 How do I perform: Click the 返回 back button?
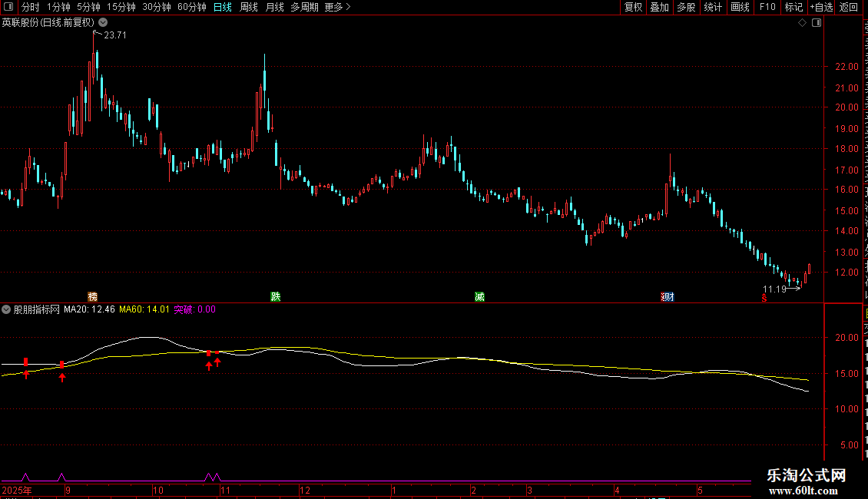click(x=848, y=7)
